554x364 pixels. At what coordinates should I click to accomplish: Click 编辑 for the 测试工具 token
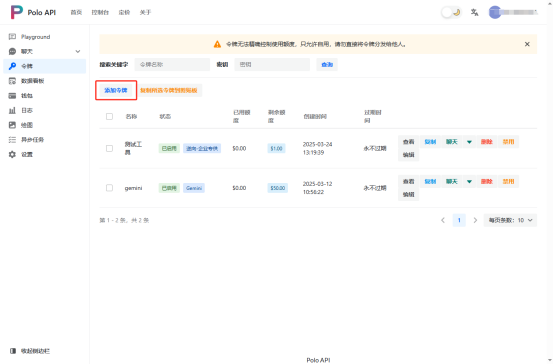[408, 155]
